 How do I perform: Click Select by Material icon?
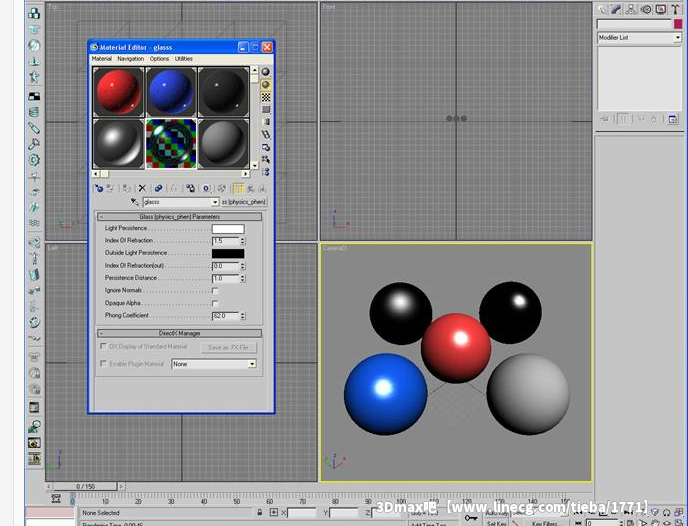coord(266,160)
